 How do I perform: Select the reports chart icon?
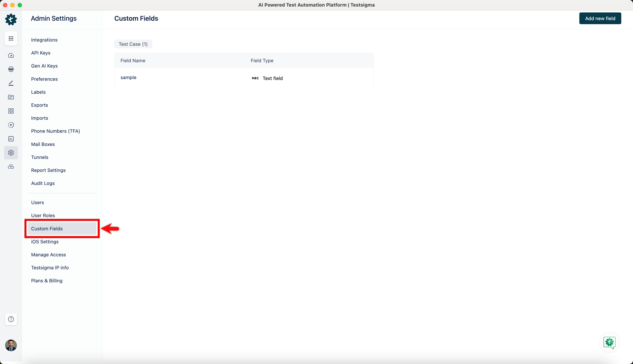tap(11, 139)
